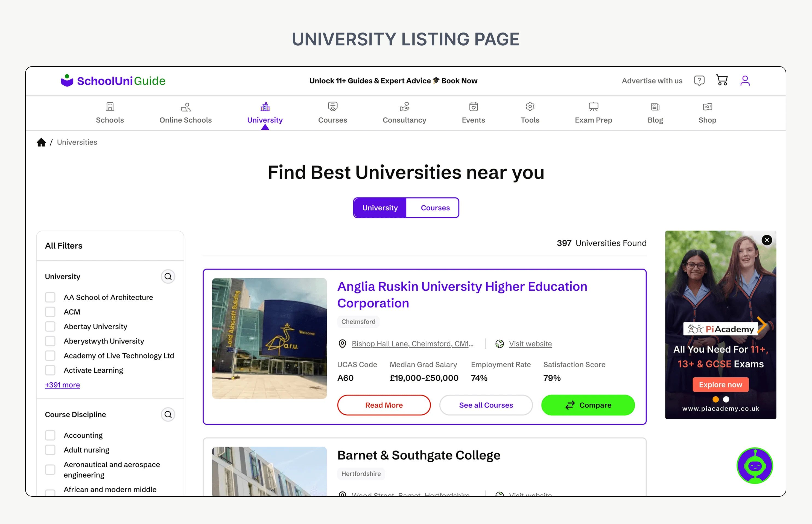
Task: Go home via breadcrumb house icon
Action: point(41,142)
